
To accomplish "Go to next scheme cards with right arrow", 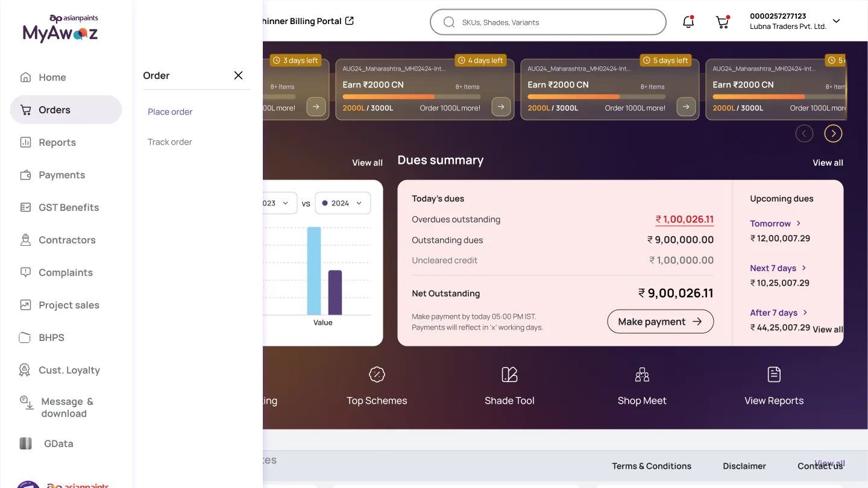I will [833, 133].
